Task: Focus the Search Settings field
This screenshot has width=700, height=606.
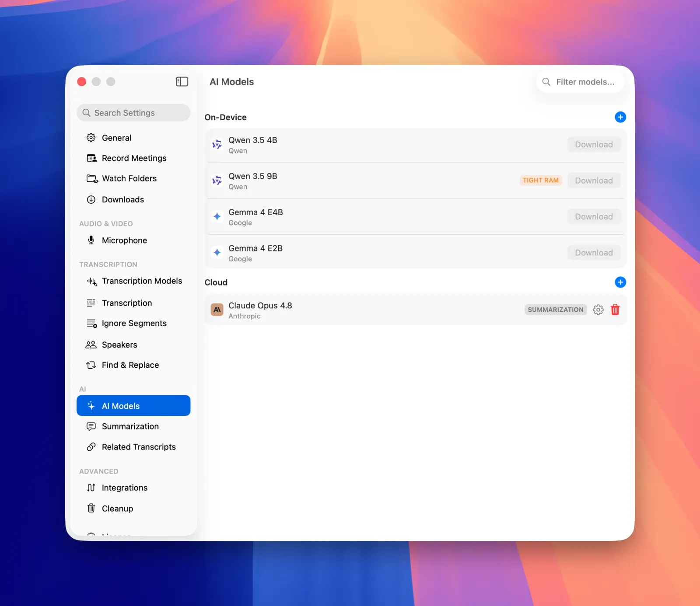Action: [x=133, y=113]
